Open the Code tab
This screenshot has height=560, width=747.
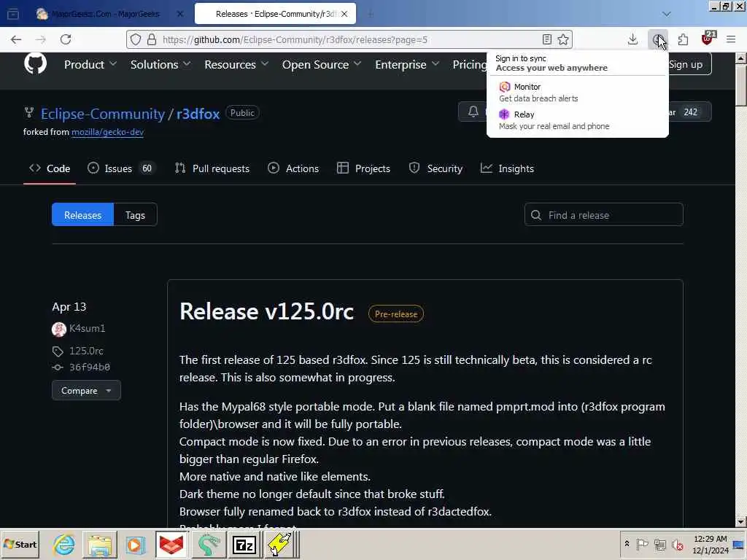tap(50, 168)
